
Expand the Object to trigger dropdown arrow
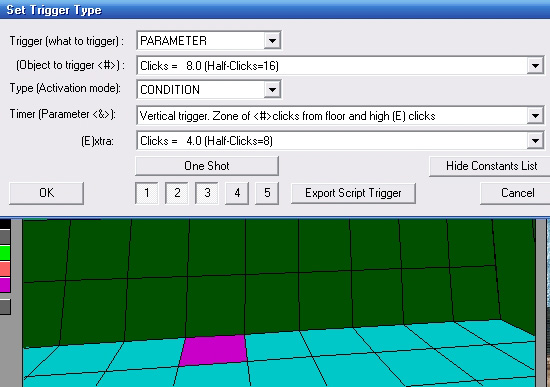pos(535,66)
